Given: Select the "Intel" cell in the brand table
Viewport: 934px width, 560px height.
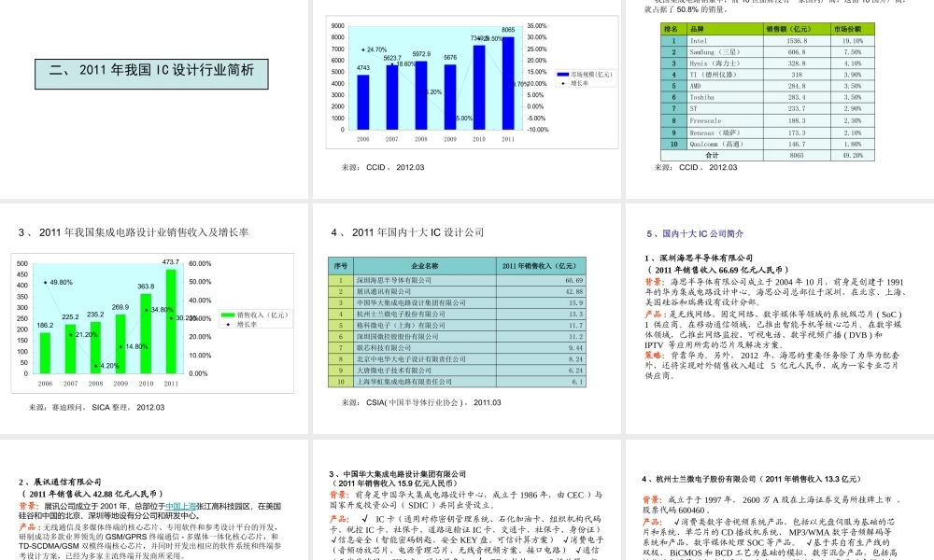Looking at the screenshot, I should click(725, 41).
